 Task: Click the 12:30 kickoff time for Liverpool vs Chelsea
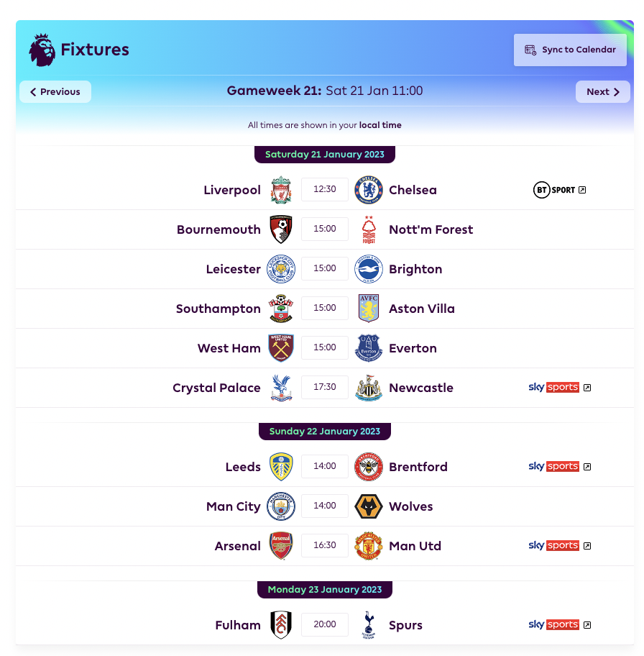pos(324,190)
